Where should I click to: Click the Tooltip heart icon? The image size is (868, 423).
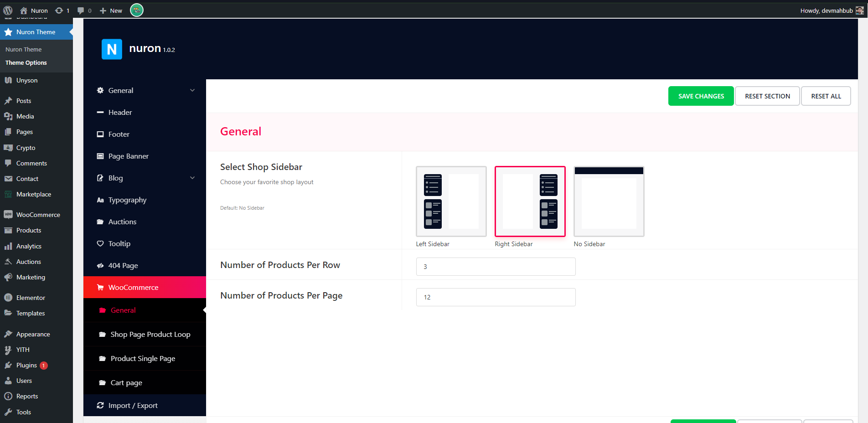pos(100,243)
